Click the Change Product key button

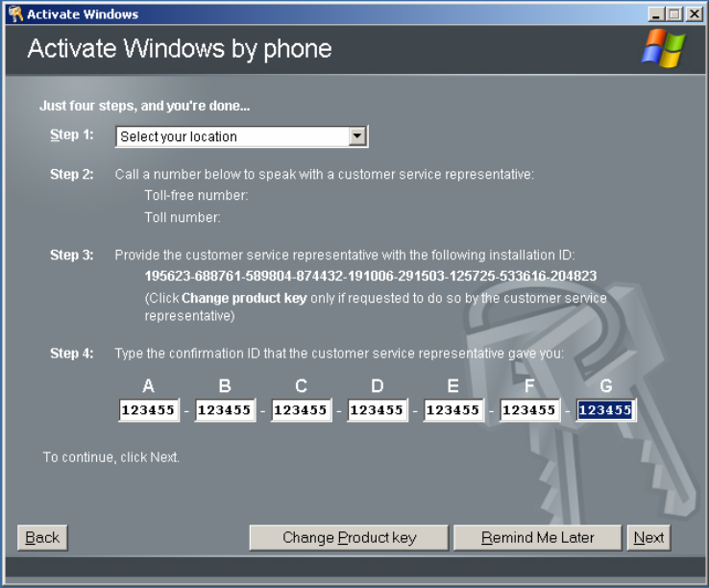349,537
